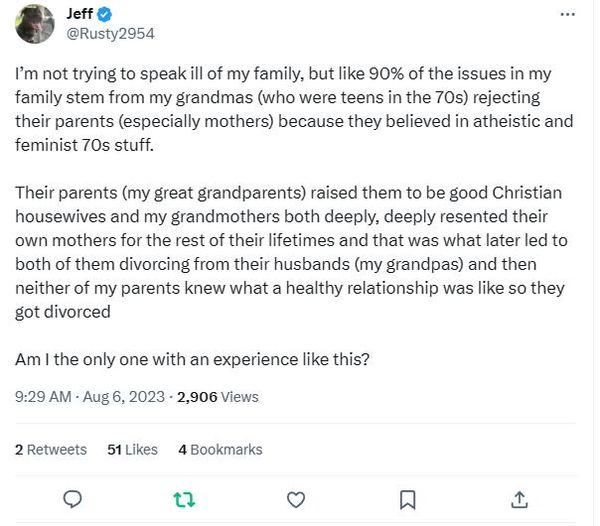This screenshot has height=526, width=600.
Task: Click the question 'Am I the only one'
Action: pyautogui.click(x=192, y=359)
